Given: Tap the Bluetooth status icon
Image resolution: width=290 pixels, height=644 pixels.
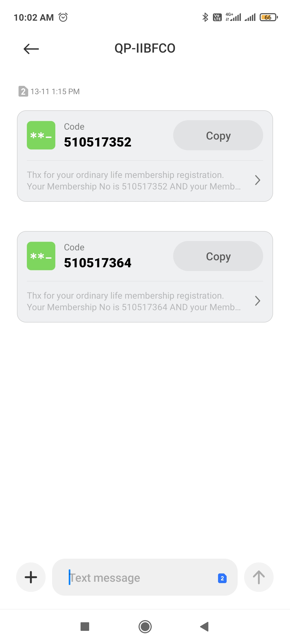Looking at the screenshot, I should (205, 17).
